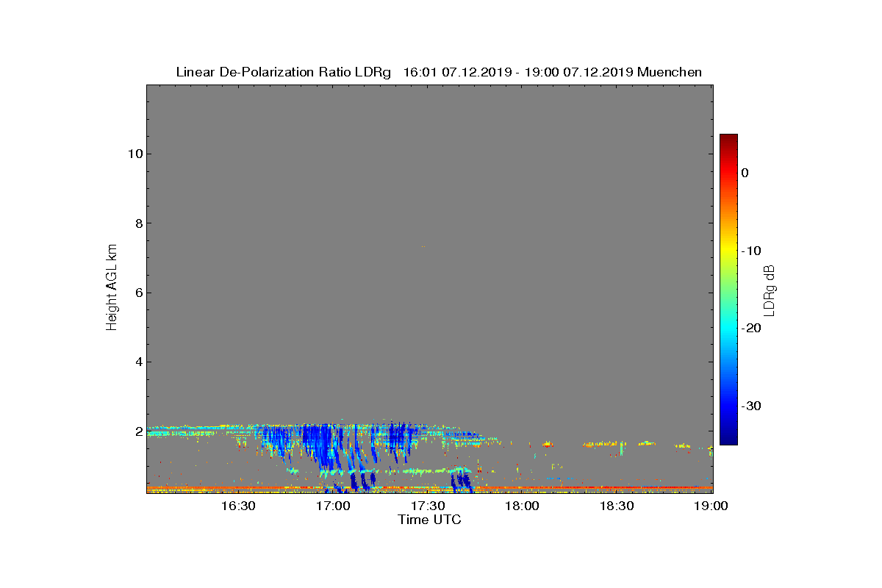
Task: Click the 'Height AGL km' axis label
Action: (112, 289)
